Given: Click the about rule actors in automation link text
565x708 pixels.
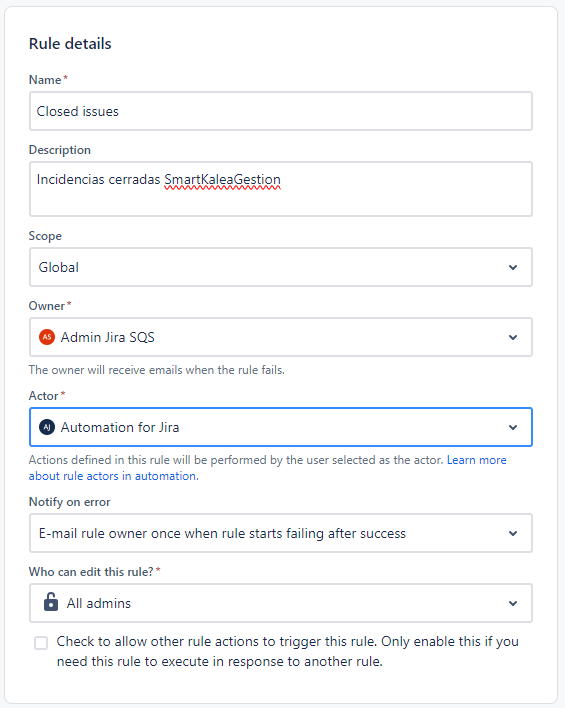Looking at the screenshot, I should [x=113, y=476].
